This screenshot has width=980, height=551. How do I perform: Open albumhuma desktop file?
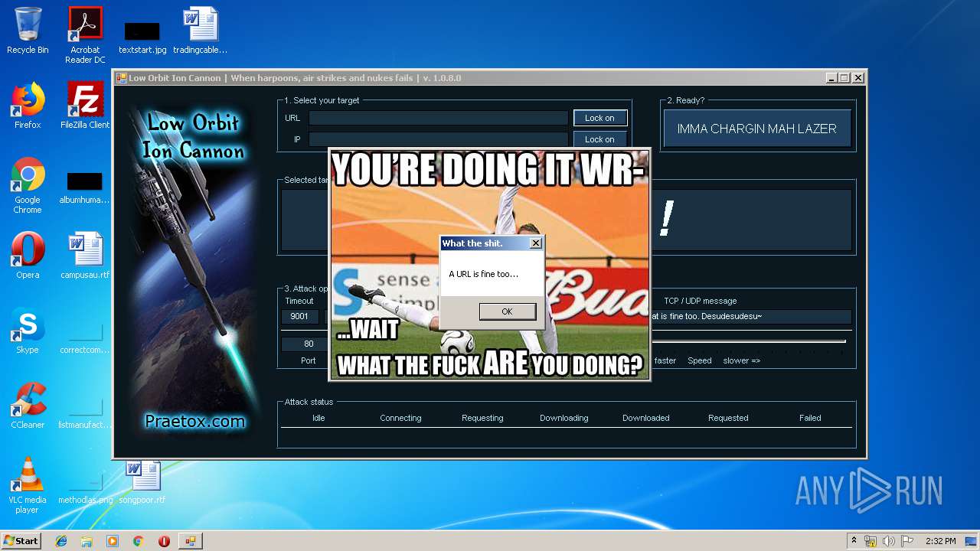85,187
